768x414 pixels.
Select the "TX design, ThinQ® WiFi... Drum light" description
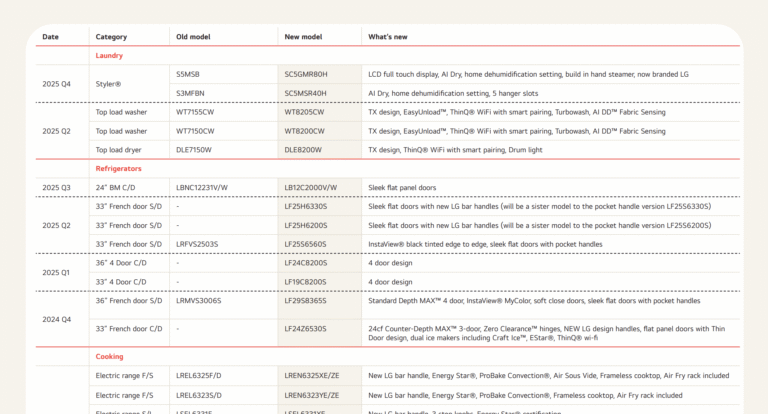click(455, 150)
